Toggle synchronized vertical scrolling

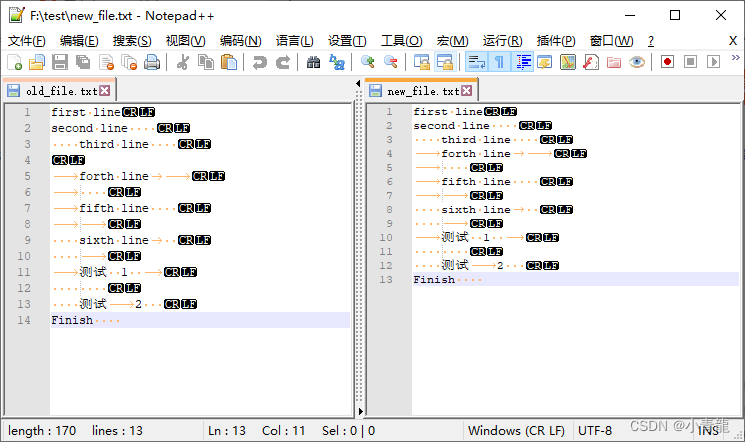[x=421, y=62]
